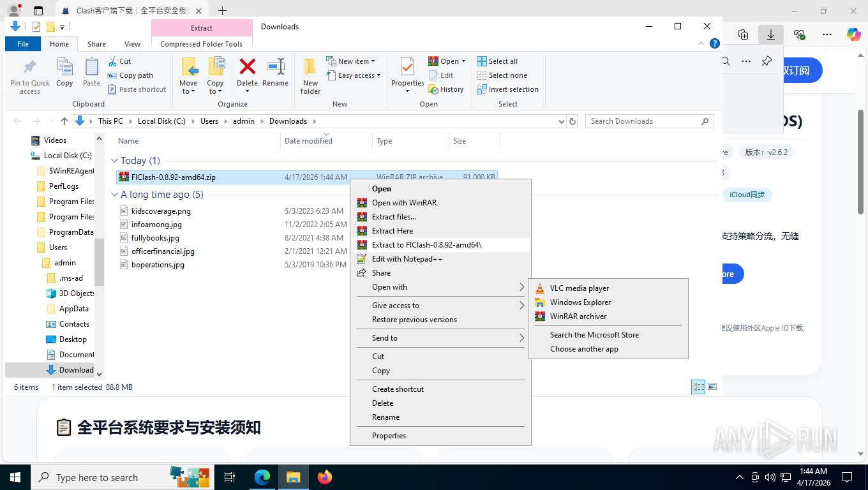Switch to the Share ribbon tab
Screen dimensions: 868x490
[x=96, y=44]
